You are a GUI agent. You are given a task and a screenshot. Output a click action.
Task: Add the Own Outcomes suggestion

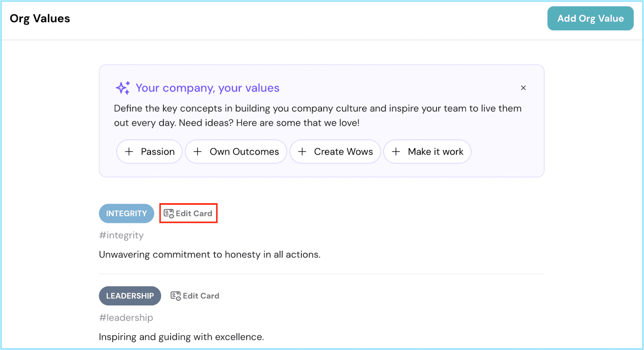pyautogui.click(x=236, y=152)
